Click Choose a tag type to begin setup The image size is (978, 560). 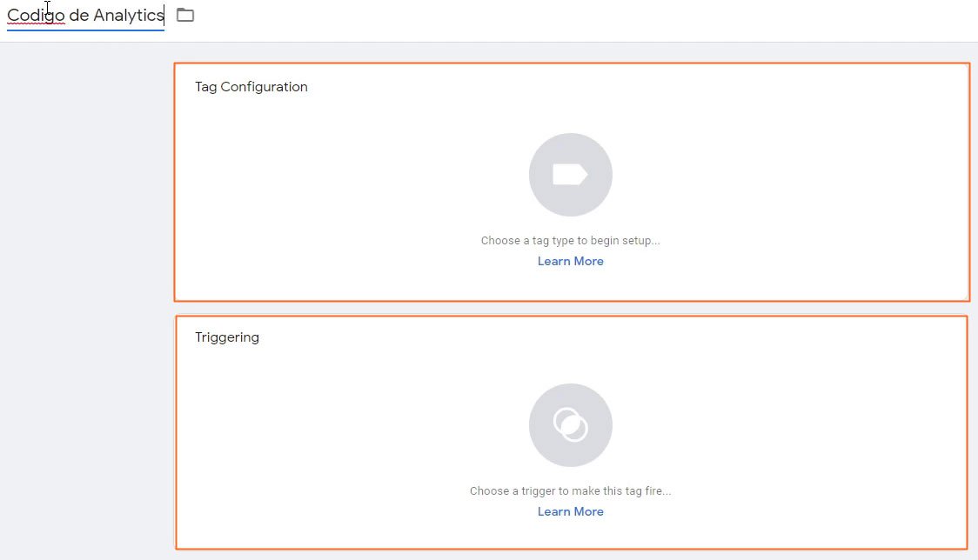pos(571,240)
